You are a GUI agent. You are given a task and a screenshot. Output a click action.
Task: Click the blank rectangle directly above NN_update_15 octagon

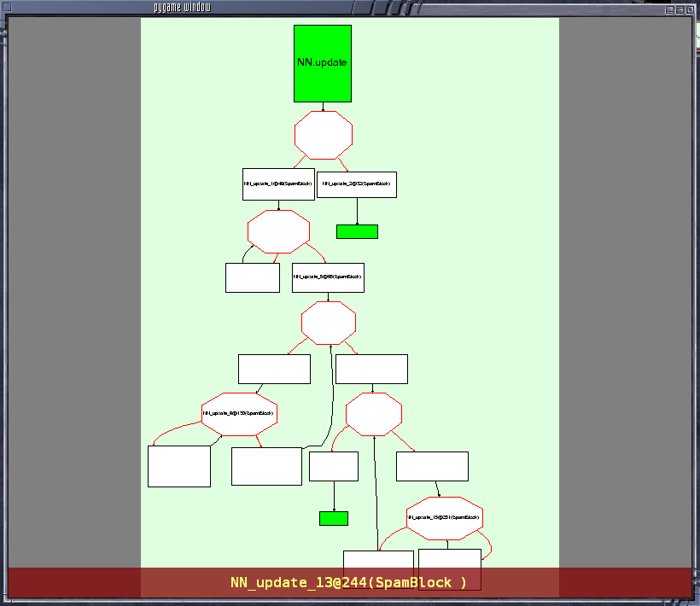[432, 466]
